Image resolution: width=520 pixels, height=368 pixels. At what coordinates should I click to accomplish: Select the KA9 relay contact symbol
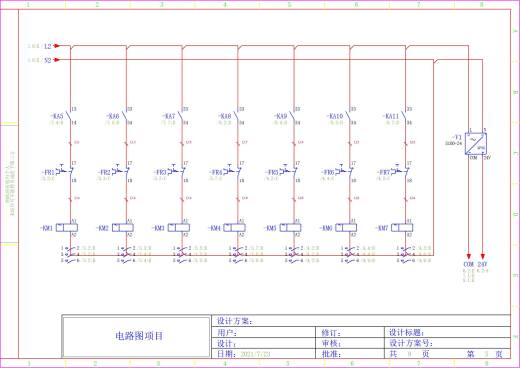[293, 116]
